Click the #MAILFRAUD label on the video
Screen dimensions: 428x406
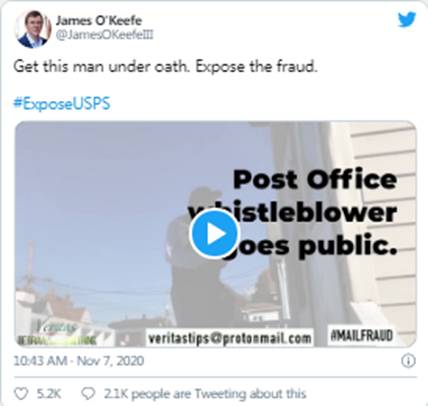click(x=362, y=335)
